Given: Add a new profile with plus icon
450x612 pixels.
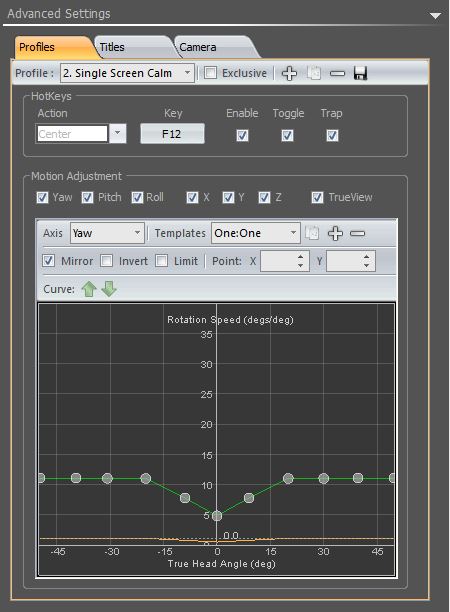Looking at the screenshot, I should coord(289,73).
